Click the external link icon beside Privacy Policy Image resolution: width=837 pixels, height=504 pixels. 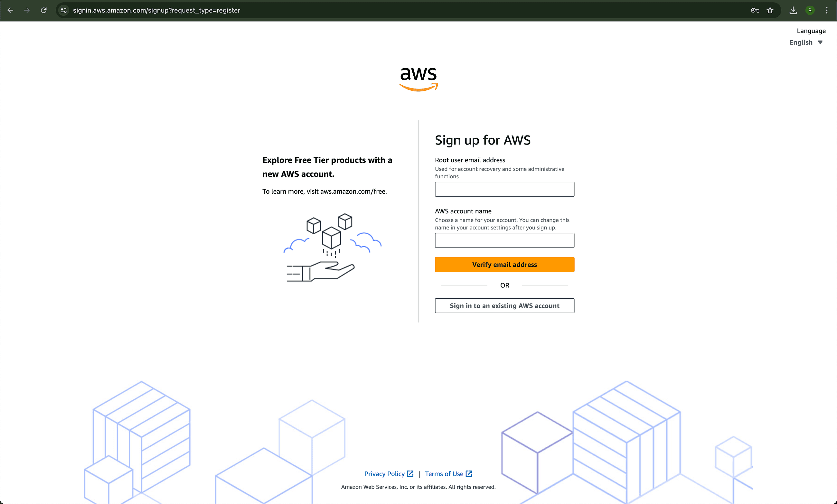pos(410,473)
